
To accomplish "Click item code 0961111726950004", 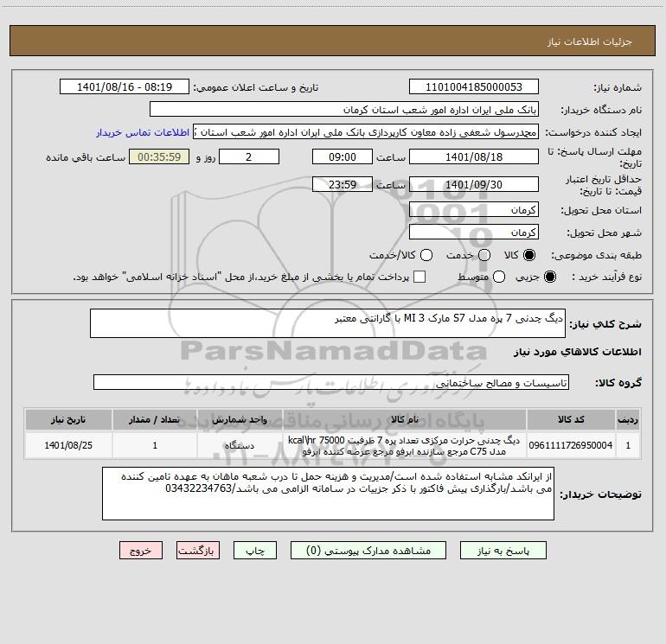I will [x=571, y=445].
